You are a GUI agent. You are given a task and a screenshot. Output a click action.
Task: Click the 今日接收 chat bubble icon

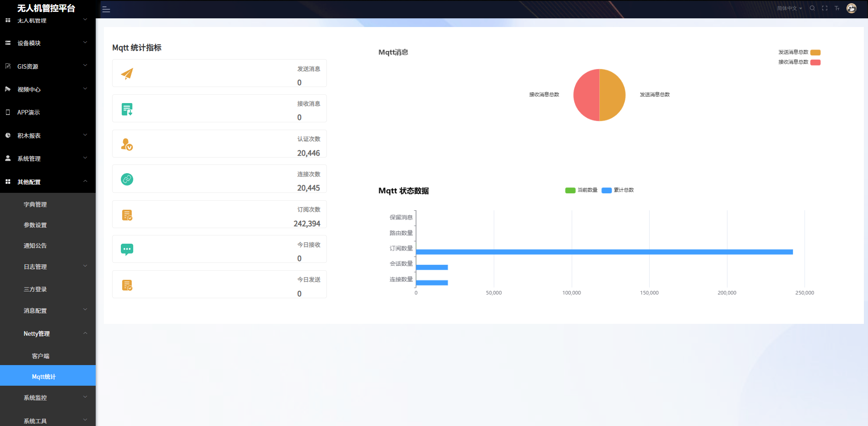pyautogui.click(x=127, y=250)
